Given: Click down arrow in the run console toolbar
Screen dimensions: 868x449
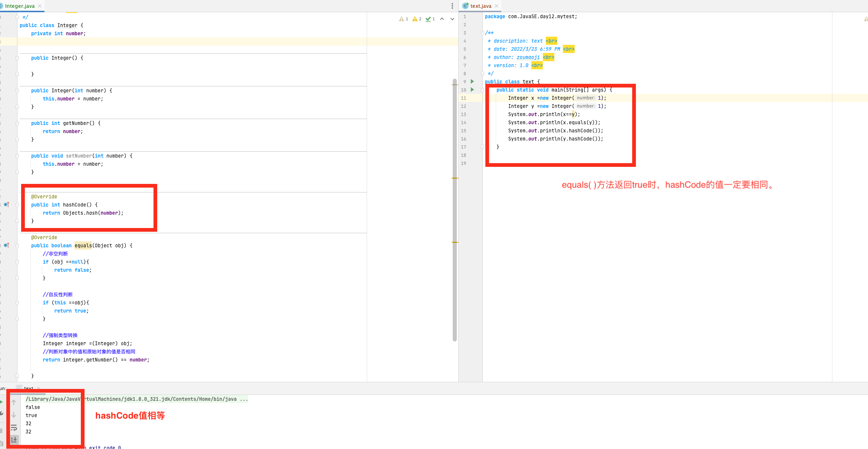Looking at the screenshot, I should pos(14,415).
